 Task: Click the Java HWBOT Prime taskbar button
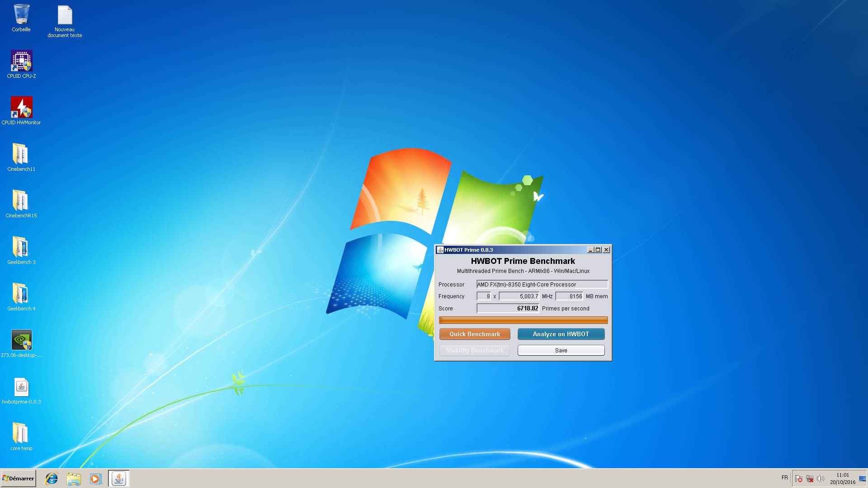[118, 479]
